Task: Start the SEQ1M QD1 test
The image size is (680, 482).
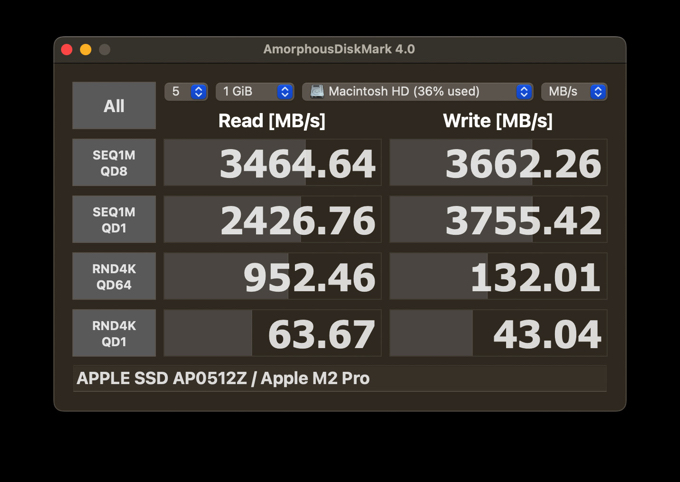Action: click(114, 220)
